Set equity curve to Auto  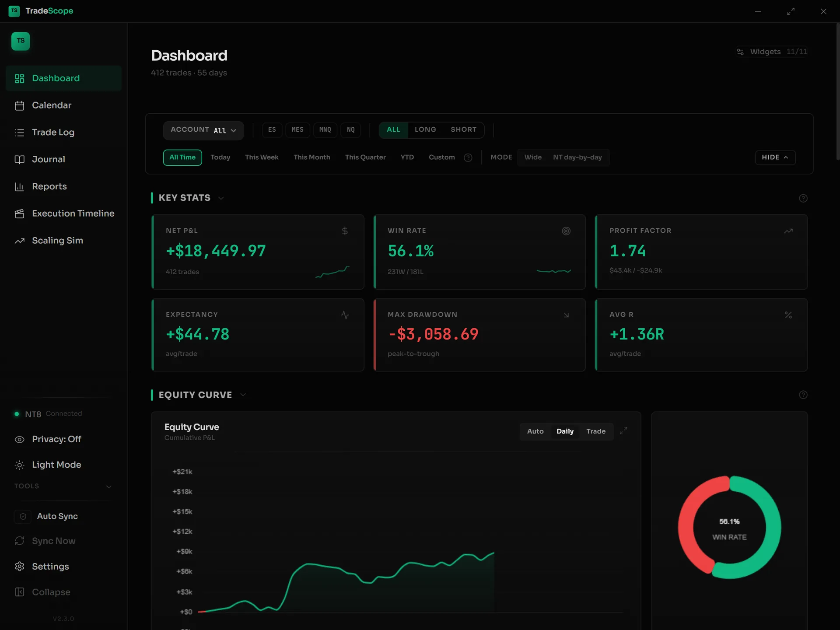coord(535,432)
